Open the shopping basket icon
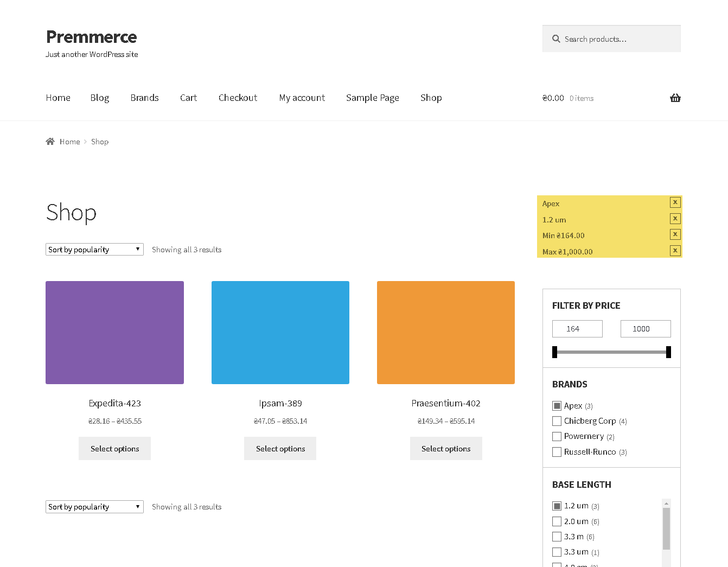 pos(675,98)
